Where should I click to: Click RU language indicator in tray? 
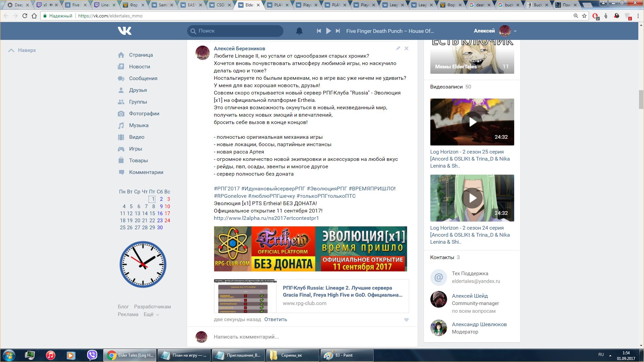(601, 355)
